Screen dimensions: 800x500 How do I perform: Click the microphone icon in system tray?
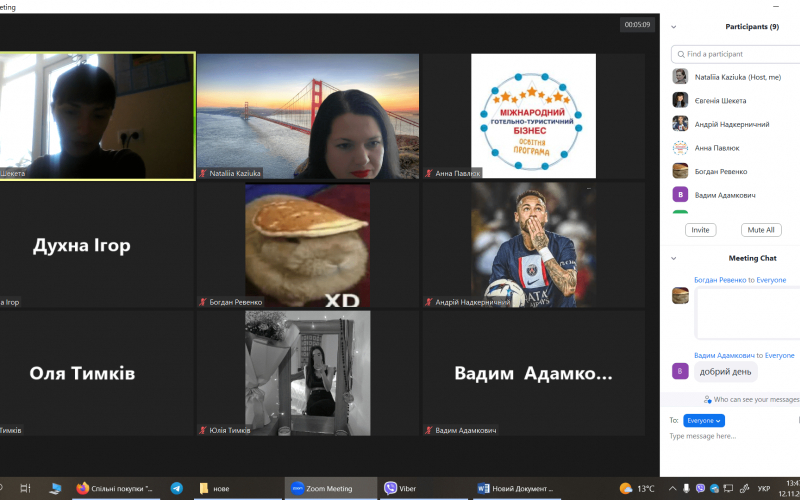tap(687, 489)
